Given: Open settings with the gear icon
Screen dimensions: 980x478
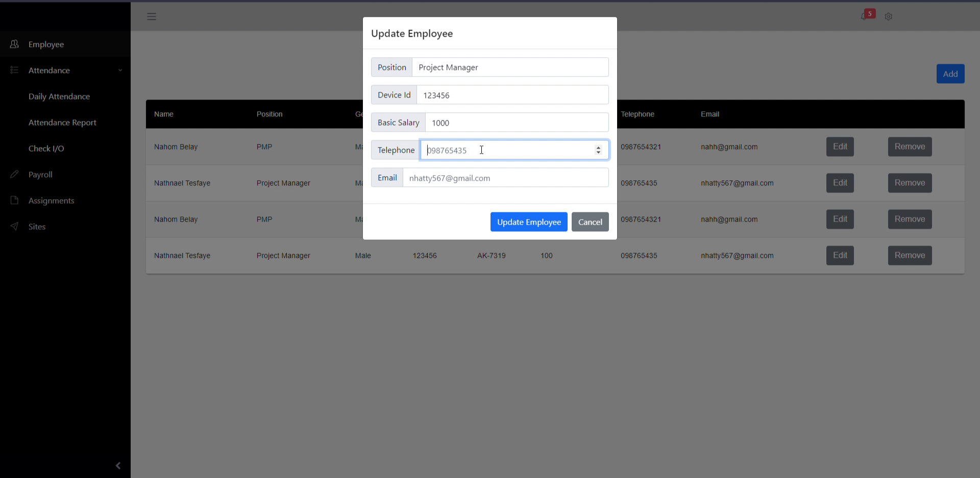Looking at the screenshot, I should (x=888, y=16).
